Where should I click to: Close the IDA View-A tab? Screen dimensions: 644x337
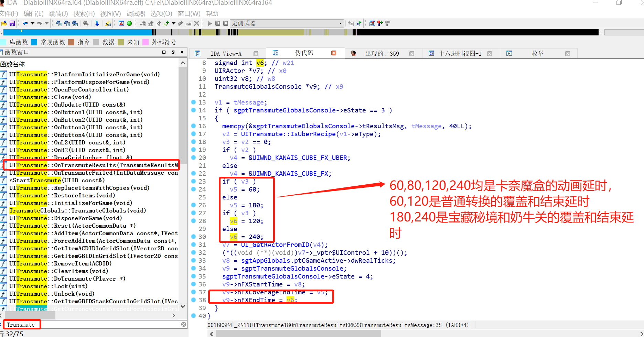click(256, 54)
